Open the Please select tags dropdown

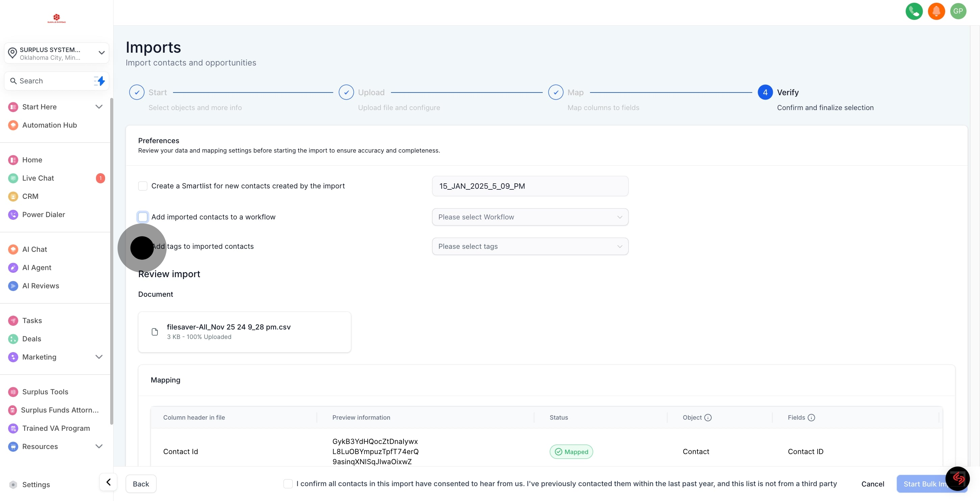pos(530,247)
